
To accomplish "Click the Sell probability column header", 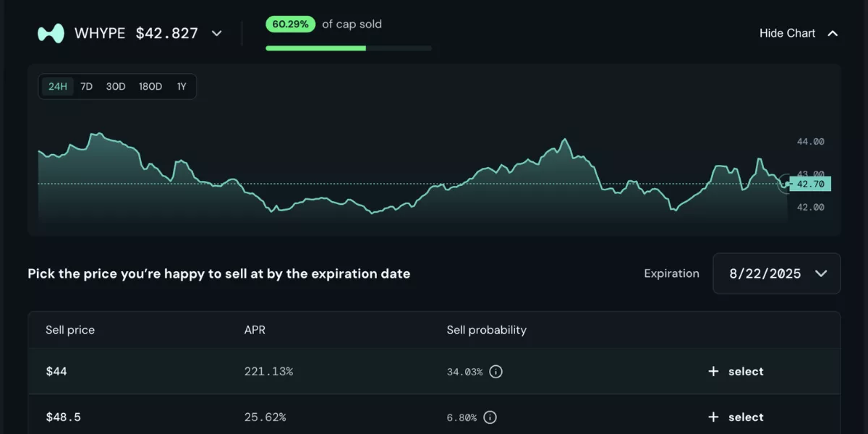I will click(x=487, y=330).
